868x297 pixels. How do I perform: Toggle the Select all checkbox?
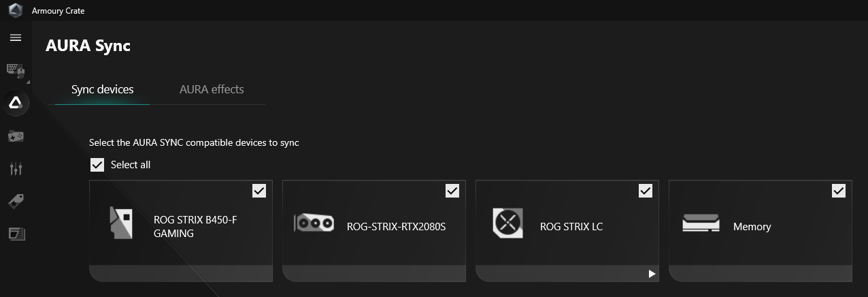97,165
